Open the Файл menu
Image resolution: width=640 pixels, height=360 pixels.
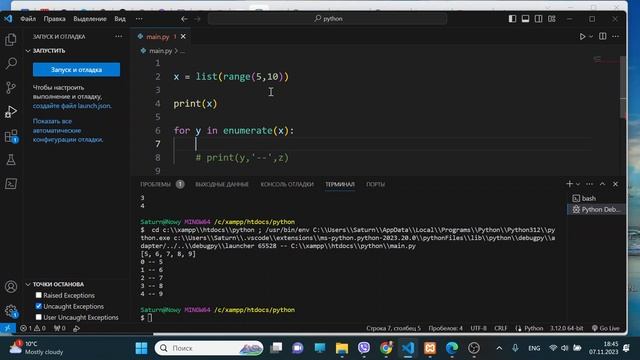pyautogui.click(x=28, y=19)
